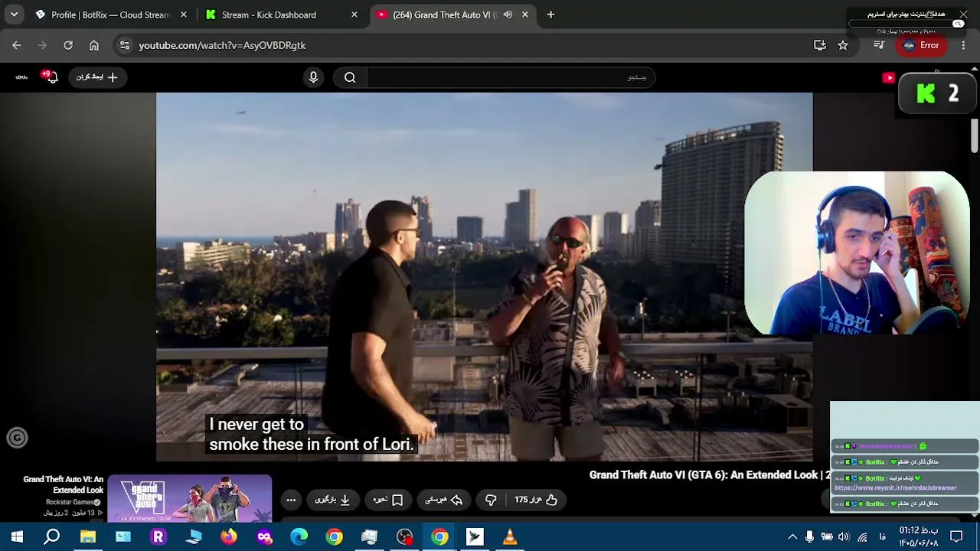Open a new browser tab
Screen dimensions: 980x551
click(550, 15)
